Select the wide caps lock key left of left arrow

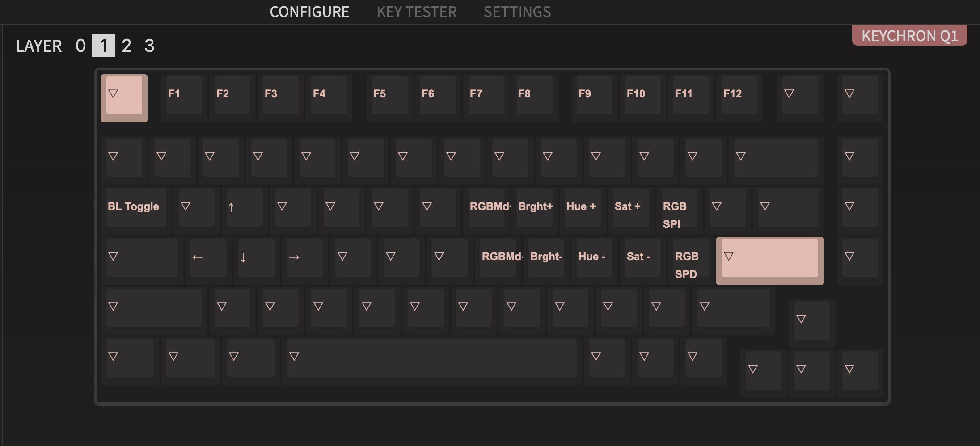[x=142, y=261]
